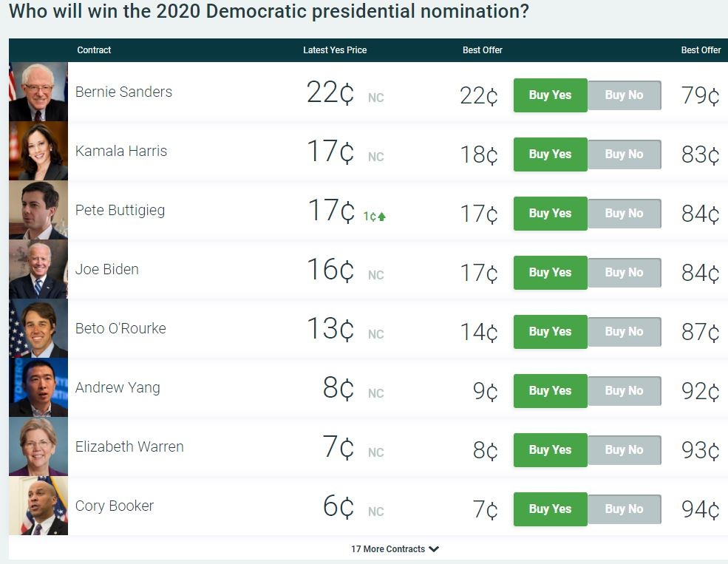The width and height of the screenshot is (728, 564).
Task: Click Kamala Harris candidate photo
Action: 38,151
